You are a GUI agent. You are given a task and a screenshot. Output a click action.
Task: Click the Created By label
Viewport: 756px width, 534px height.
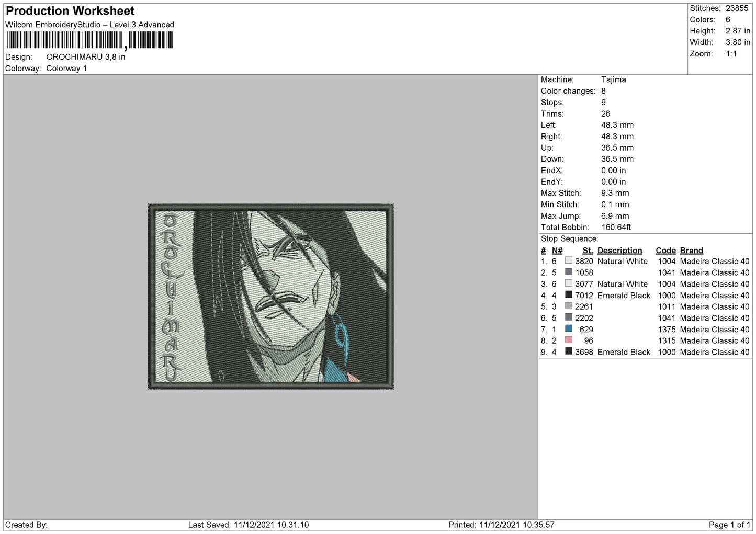click(26, 525)
